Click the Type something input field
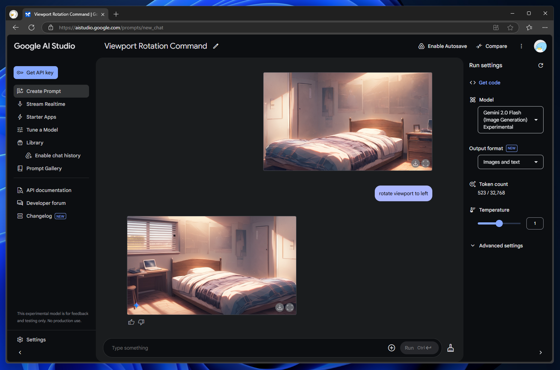The height and width of the screenshot is (370, 560). pos(246,348)
